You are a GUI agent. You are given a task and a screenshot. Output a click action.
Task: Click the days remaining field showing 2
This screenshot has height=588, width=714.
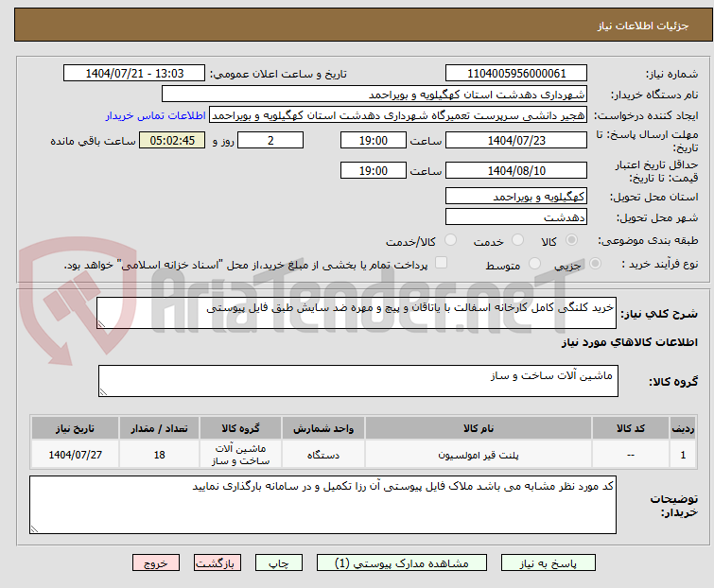270,140
